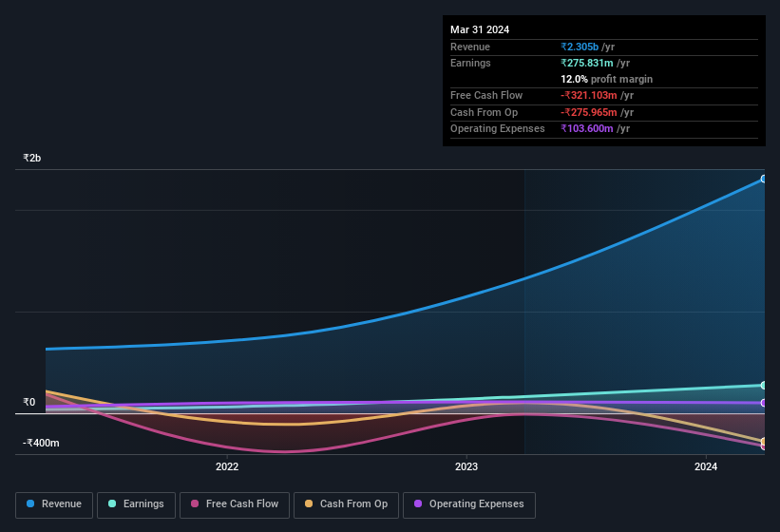Select the 2022 x-axis label
780x532 pixels.
point(227,466)
